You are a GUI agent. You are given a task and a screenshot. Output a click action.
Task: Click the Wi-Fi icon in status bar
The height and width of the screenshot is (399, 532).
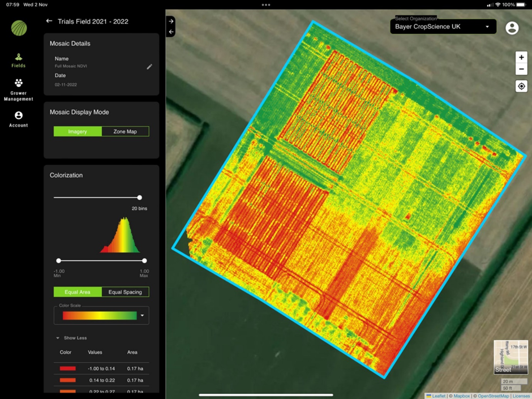tap(497, 5)
